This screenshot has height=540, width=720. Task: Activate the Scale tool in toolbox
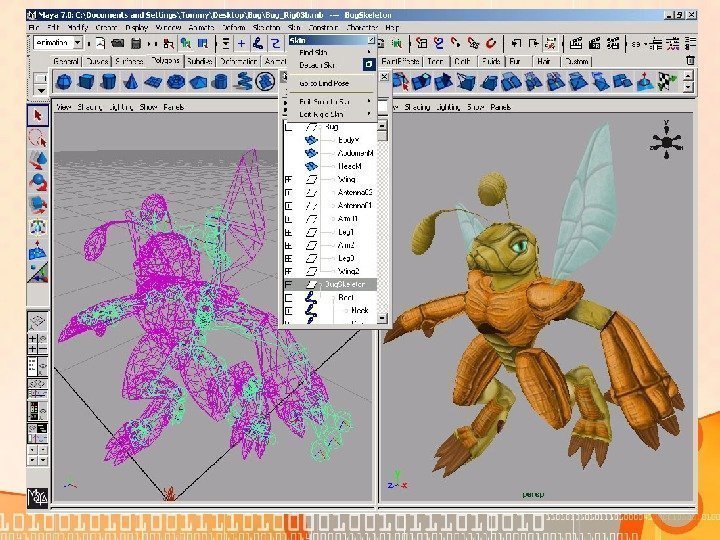(38, 205)
